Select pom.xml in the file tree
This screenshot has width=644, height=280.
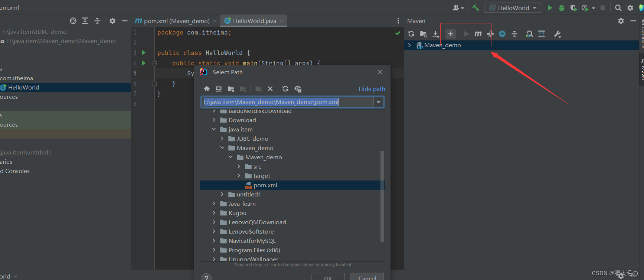point(292,185)
